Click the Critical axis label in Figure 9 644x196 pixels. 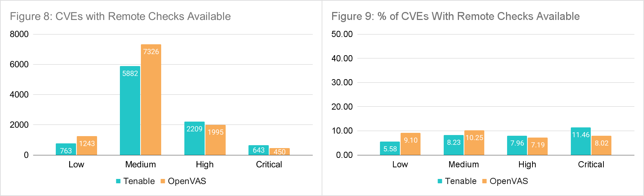point(591,164)
